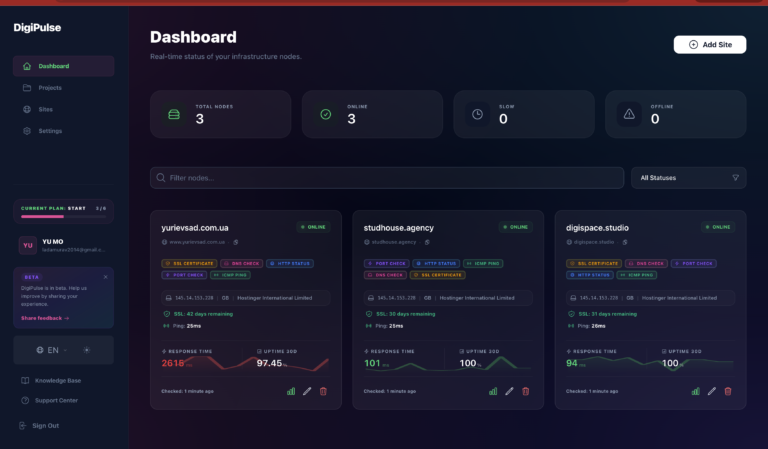Image resolution: width=768 pixels, height=449 pixels.
Task: Delete the digispace.studio node
Action: coord(728,391)
